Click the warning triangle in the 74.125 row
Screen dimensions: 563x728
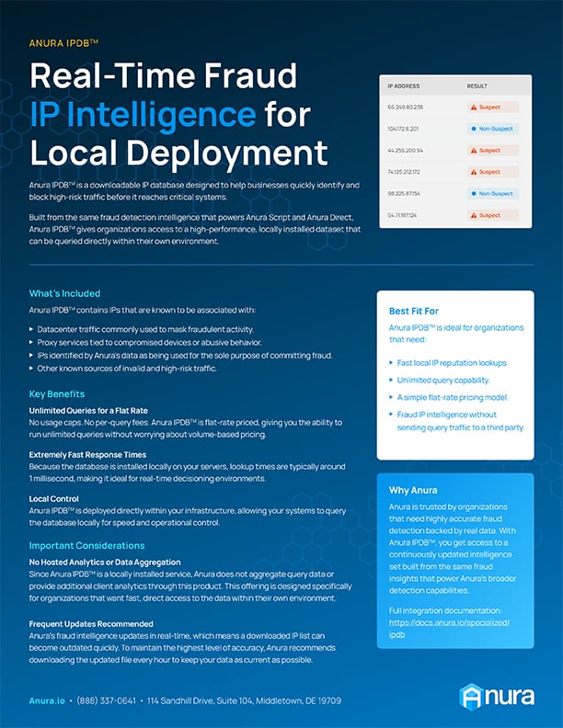click(x=474, y=172)
